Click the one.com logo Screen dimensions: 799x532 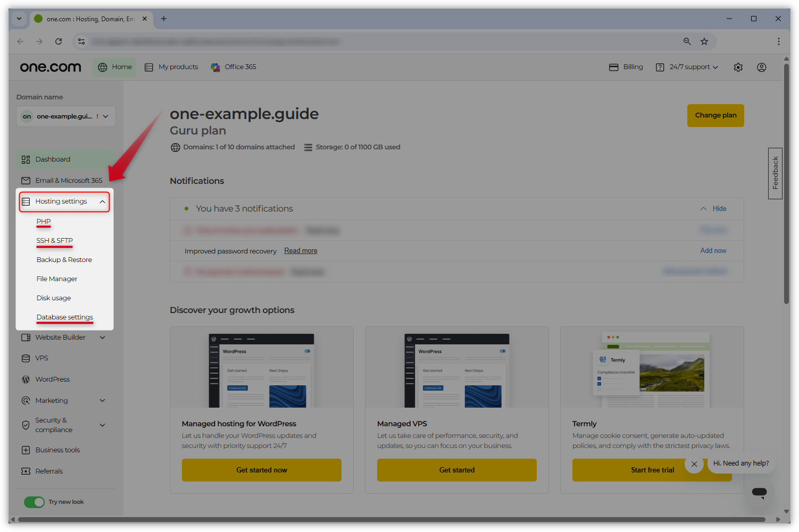51,67
